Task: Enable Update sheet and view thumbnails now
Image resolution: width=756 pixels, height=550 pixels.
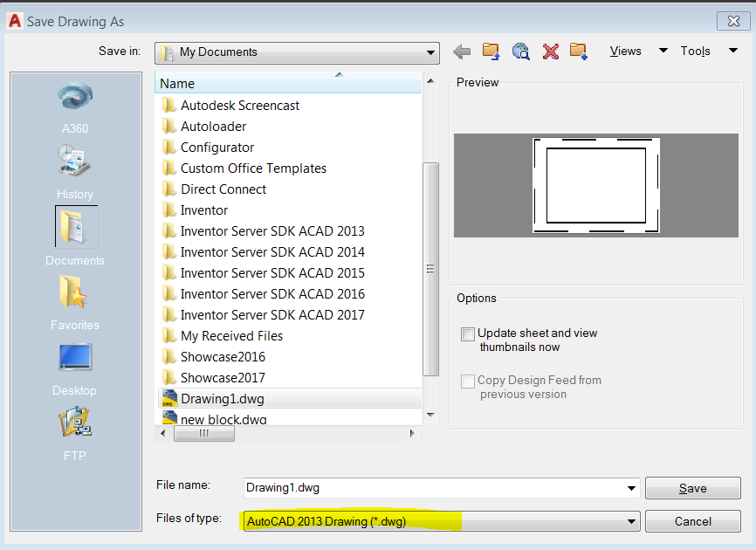Action: [x=468, y=334]
